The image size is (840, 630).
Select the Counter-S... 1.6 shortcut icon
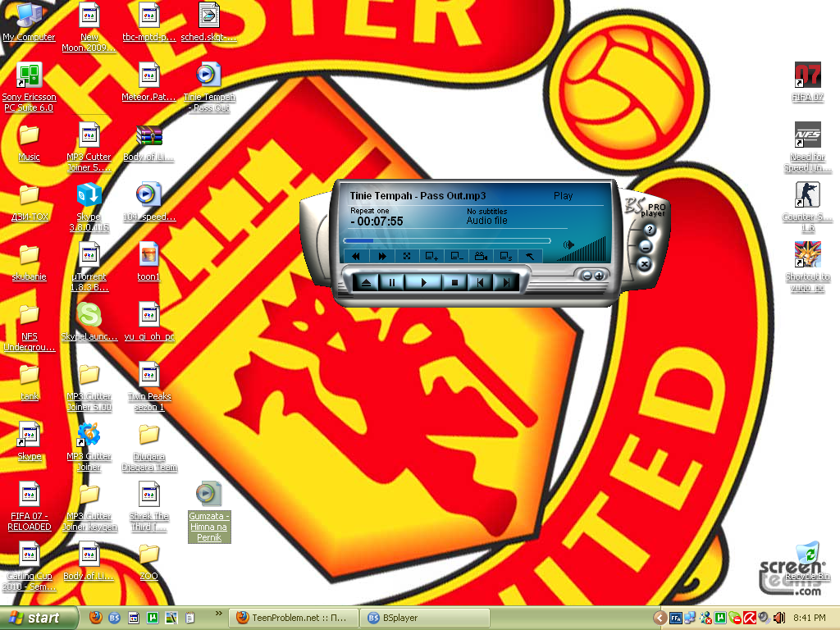(808, 208)
